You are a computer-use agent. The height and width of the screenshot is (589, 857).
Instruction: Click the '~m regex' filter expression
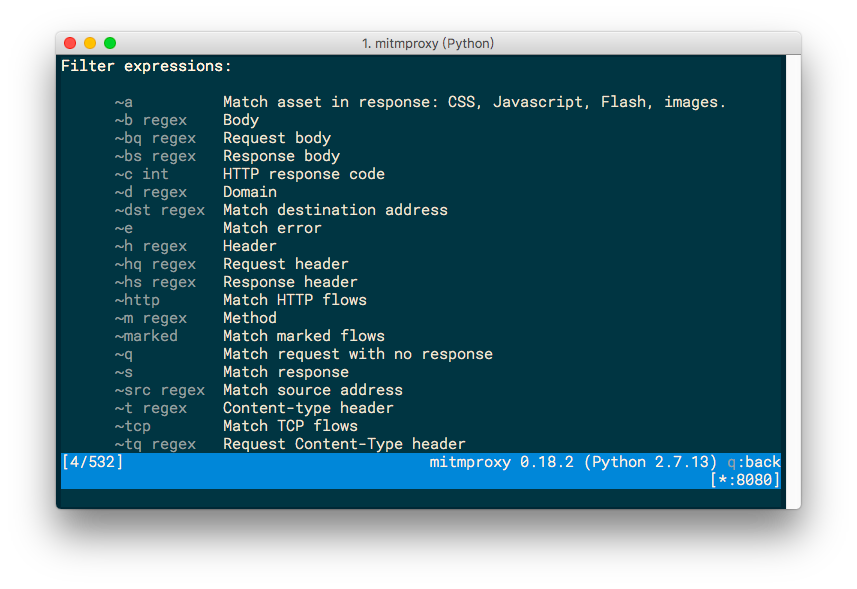[151, 319]
